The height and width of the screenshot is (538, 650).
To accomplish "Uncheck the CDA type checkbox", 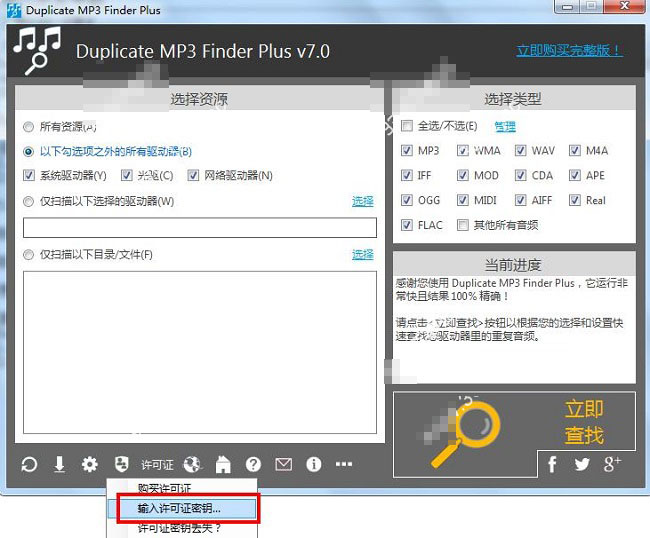I will pyautogui.click(x=521, y=175).
